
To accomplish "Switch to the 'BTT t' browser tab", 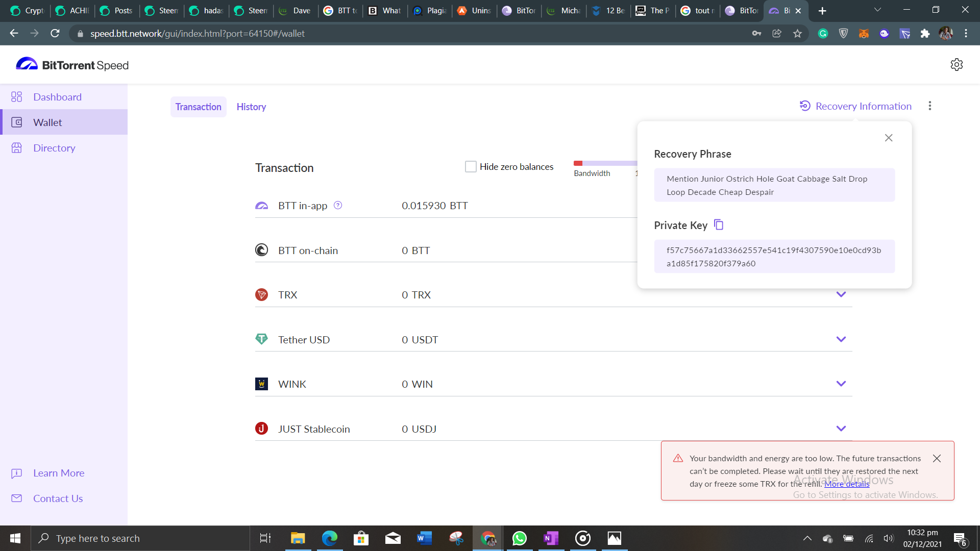I will (340, 11).
